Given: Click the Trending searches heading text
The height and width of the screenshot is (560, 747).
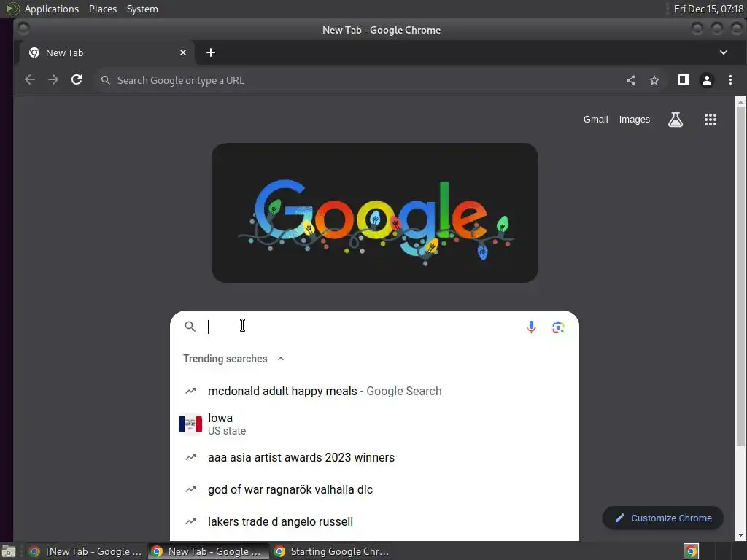Looking at the screenshot, I should [225, 359].
